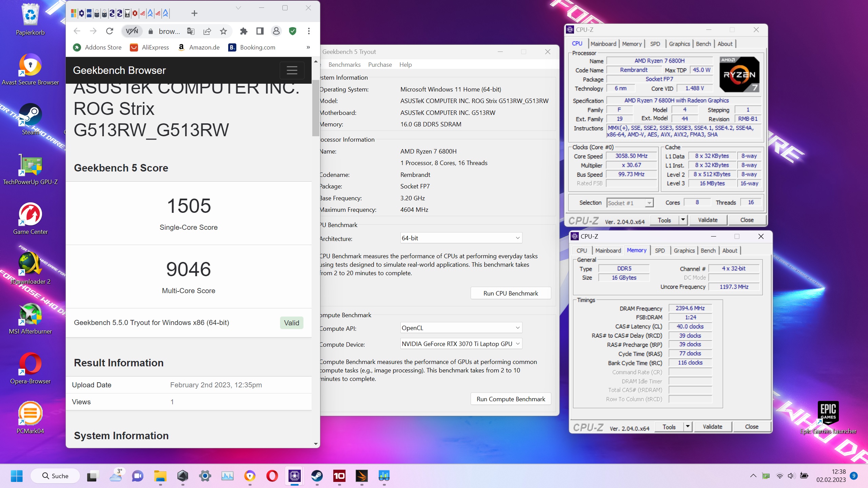Open the browser three-dot menu
The width and height of the screenshot is (868, 488).
pos(309,31)
